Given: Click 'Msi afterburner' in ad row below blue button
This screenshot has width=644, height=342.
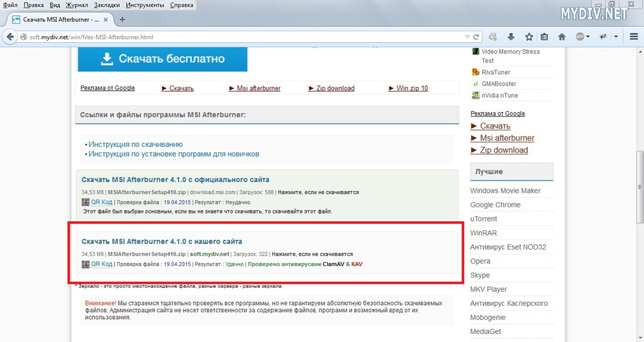Looking at the screenshot, I should coord(259,88).
